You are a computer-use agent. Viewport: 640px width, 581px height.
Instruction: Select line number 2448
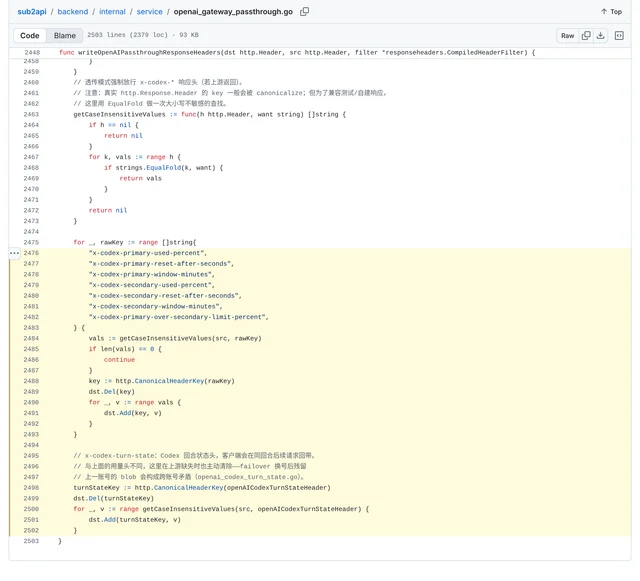32,52
